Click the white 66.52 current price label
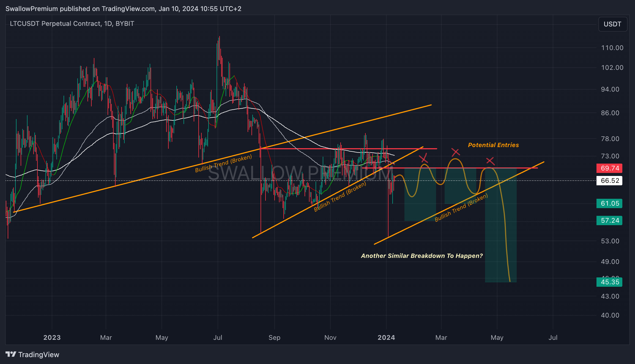 pos(609,181)
